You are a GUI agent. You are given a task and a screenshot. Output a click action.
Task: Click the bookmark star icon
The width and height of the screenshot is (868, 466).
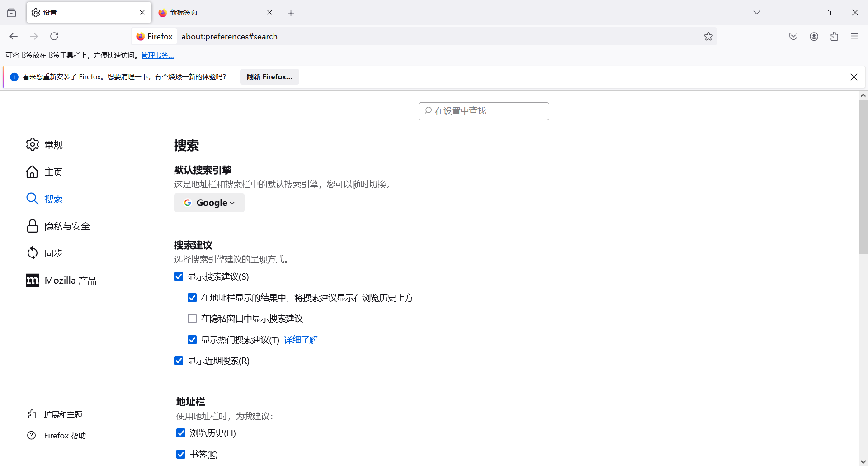pyautogui.click(x=708, y=36)
